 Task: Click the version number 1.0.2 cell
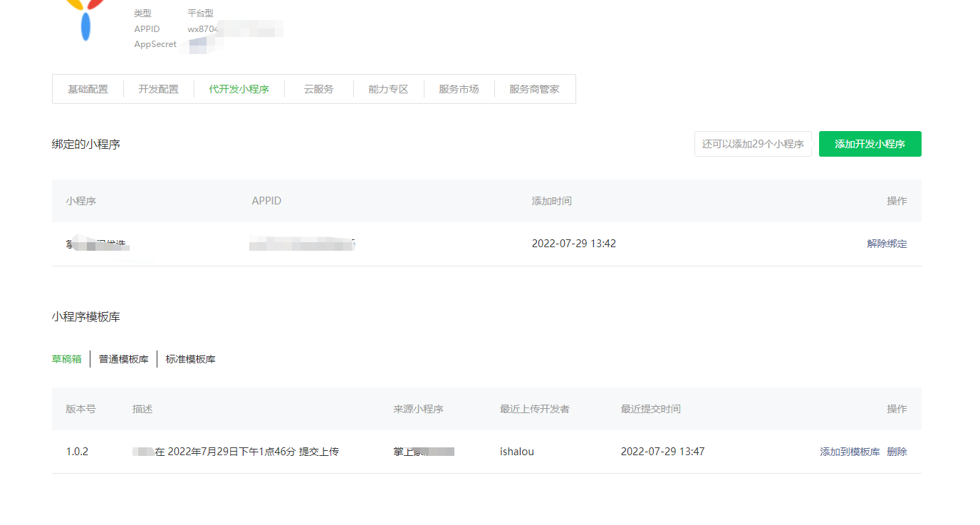77,452
